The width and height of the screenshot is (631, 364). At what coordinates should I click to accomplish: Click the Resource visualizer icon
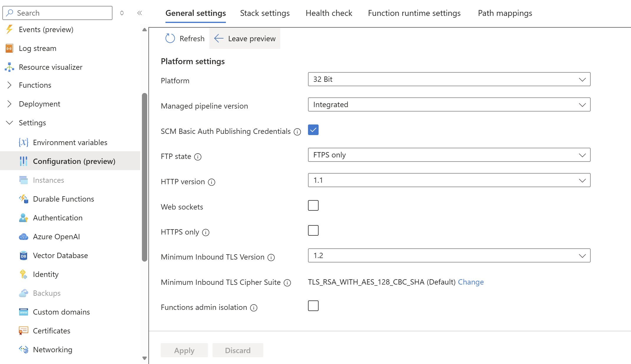click(9, 67)
